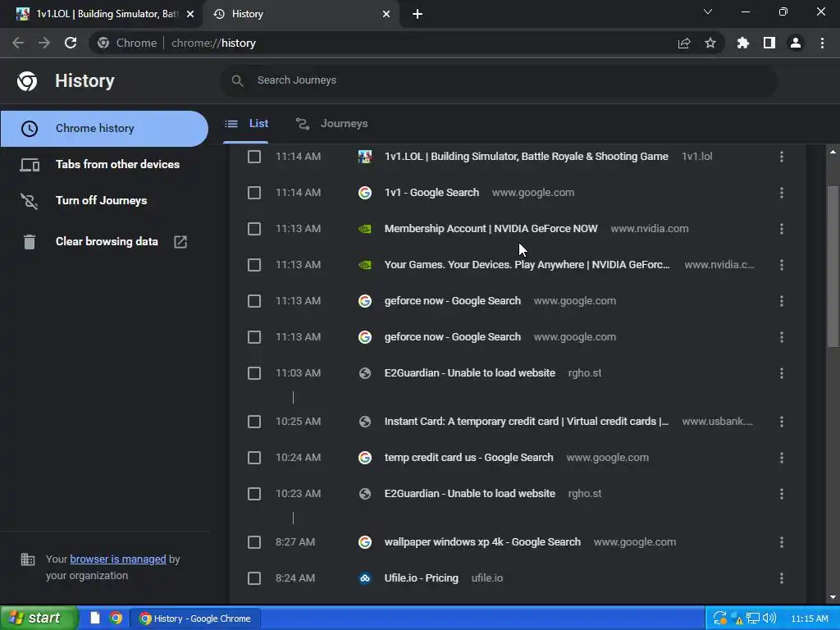Click History - Google Chrome taskbar button
This screenshot has width=840, height=630.
click(x=196, y=619)
